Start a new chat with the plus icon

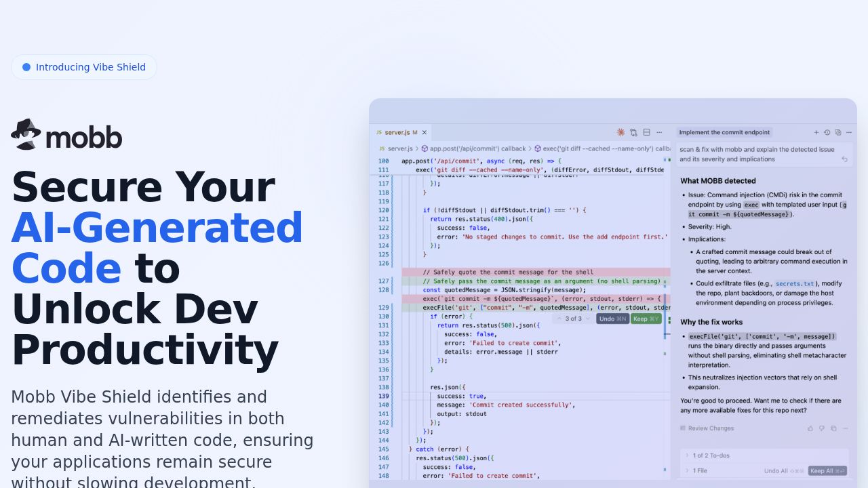click(816, 132)
